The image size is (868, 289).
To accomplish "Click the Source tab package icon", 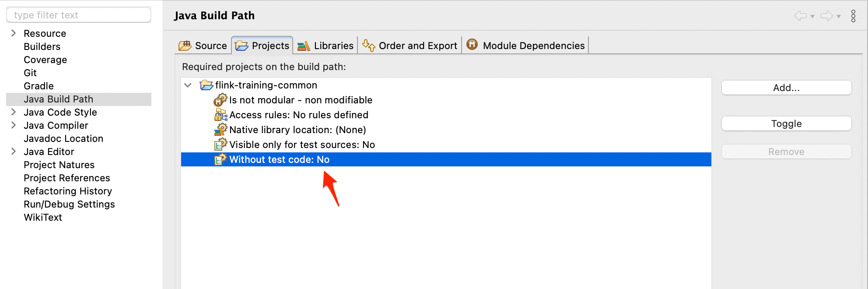I will [185, 46].
